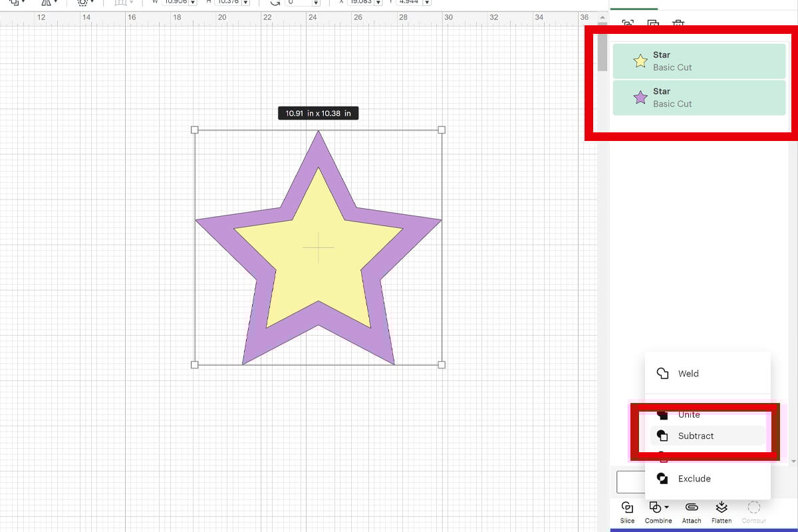Open the Width value dropdown arrow

click(193, 2)
